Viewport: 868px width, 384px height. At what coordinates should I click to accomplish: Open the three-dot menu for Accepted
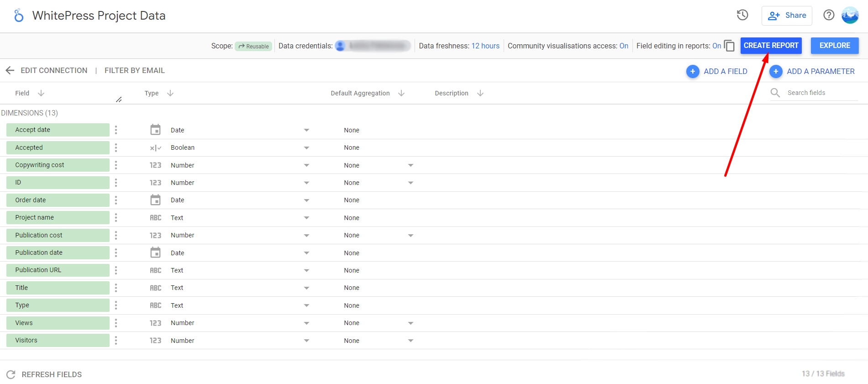116,147
